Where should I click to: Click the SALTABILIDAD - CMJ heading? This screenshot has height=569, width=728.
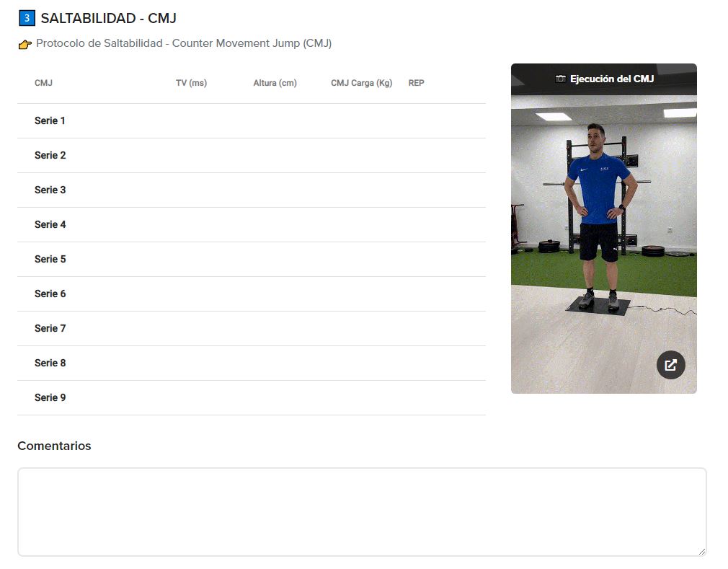109,19
